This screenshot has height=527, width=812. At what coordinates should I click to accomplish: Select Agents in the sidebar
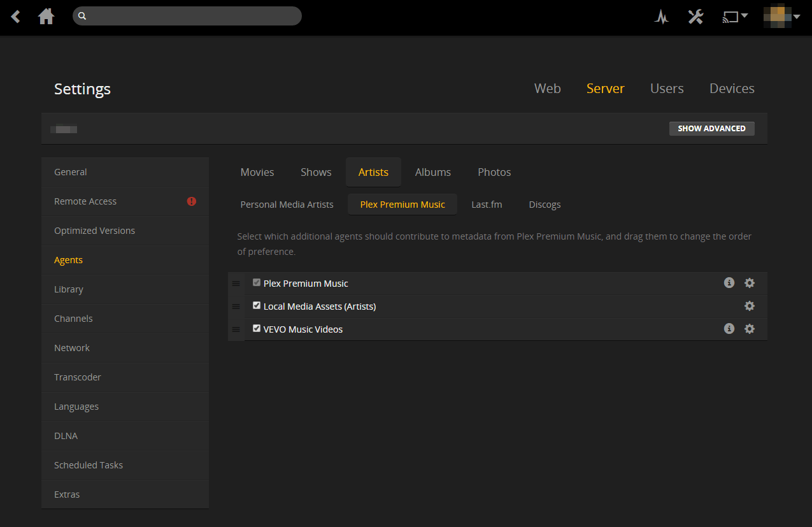(125, 260)
